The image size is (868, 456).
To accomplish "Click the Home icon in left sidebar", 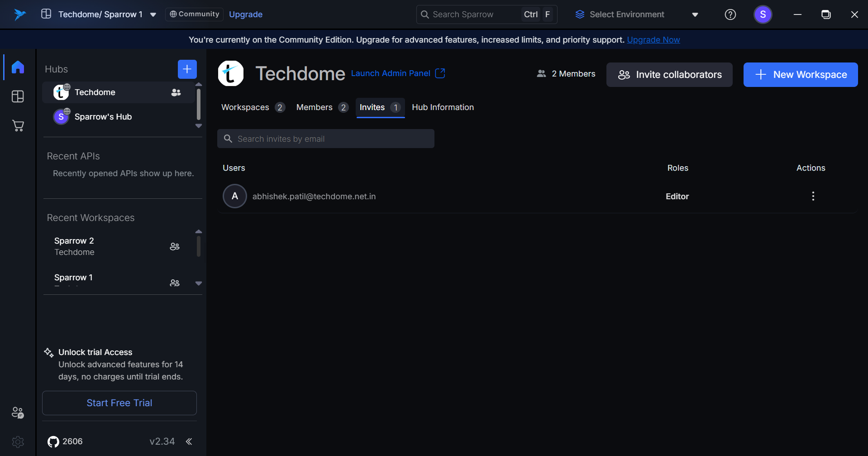I will pos(18,67).
